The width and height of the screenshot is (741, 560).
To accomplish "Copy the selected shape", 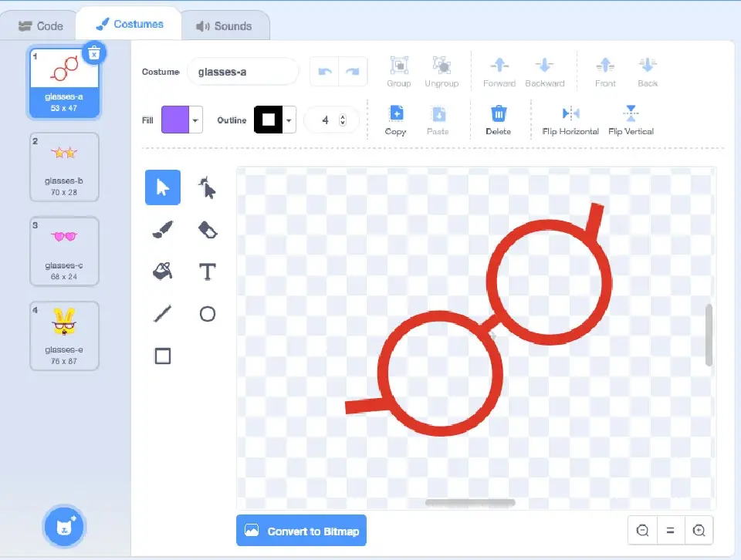I will [395, 120].
